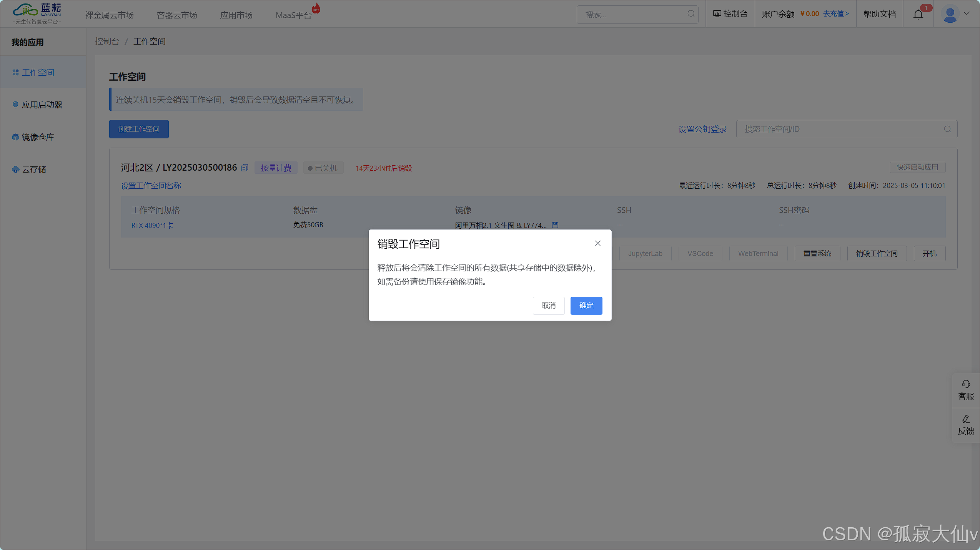Click the icon next to 阿里万相2.1 image name

(555, 225)
